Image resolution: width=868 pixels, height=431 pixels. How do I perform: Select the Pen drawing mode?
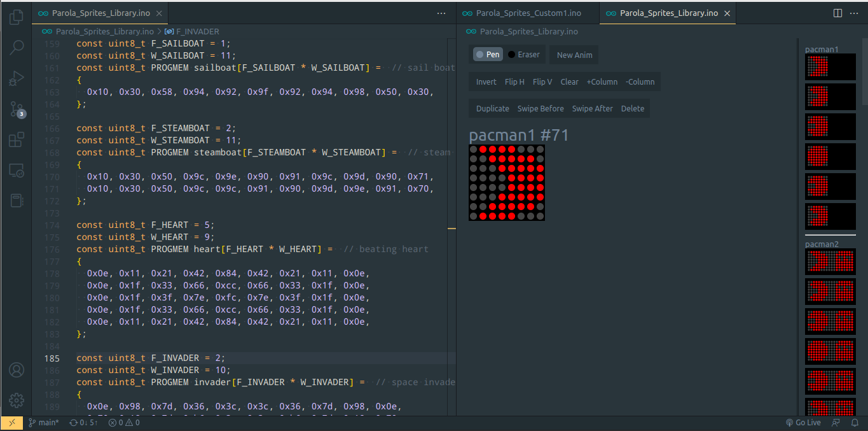[x=488, y=55]
